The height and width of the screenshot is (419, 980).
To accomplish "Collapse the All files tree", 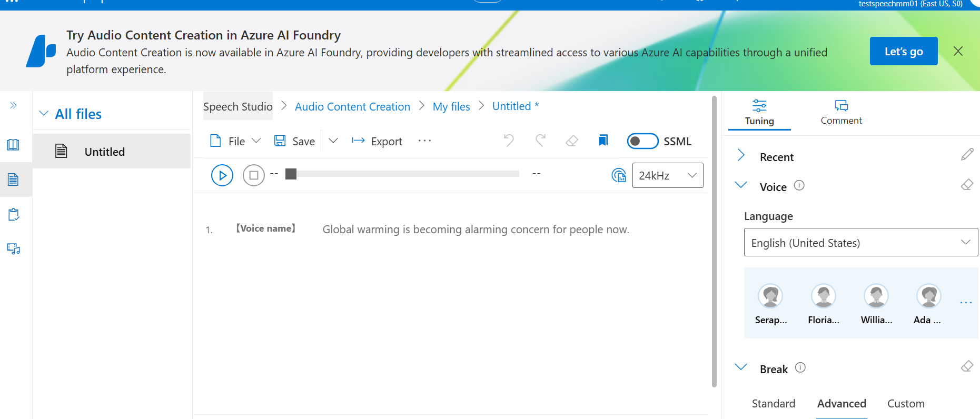I will point(44,114).
